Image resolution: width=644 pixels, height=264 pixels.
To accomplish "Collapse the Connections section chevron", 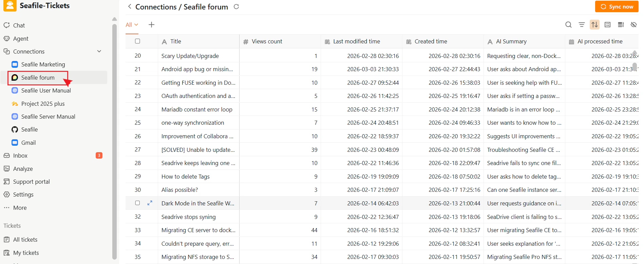I will tap(99, 51).
